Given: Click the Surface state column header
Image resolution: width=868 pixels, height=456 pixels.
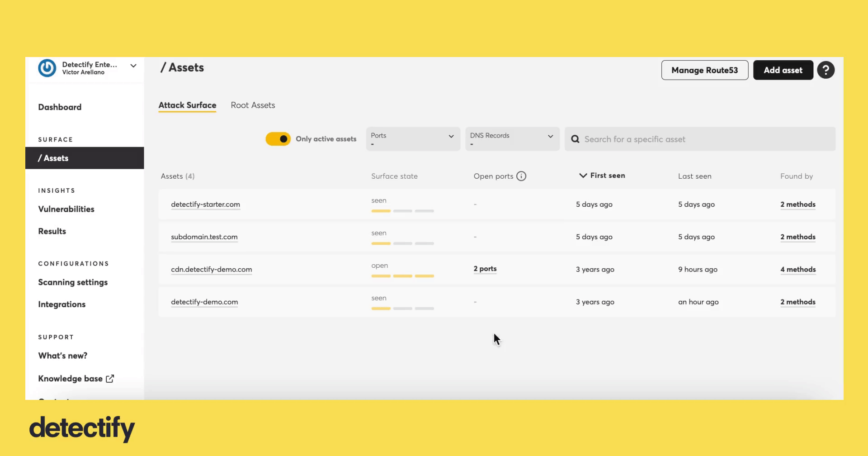Looking at the screenshot, I should (x=394, y=176).
